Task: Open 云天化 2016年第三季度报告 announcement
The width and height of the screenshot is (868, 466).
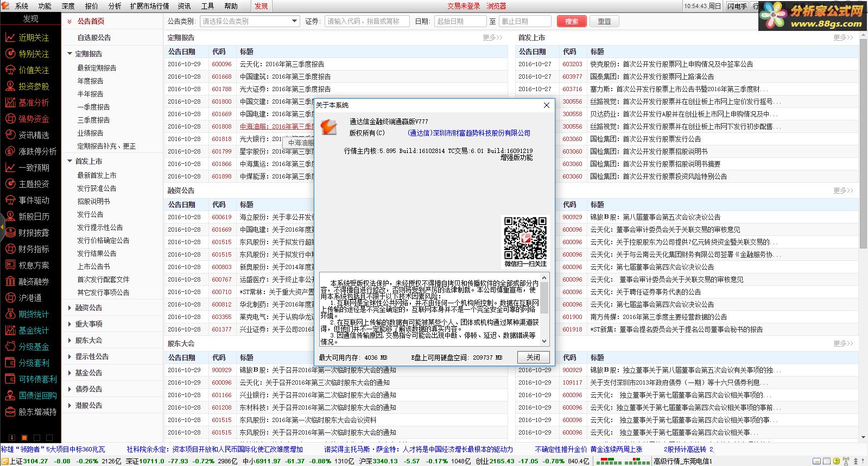Action: point(282,64)
